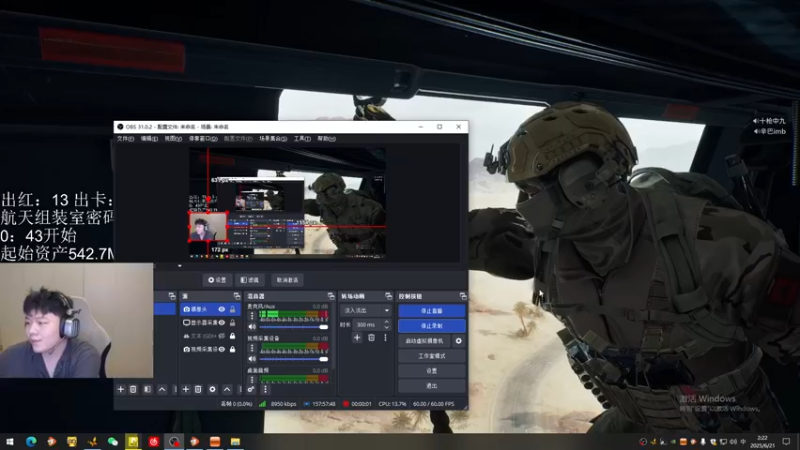
Task: Open the 视图 (View) menu in OBS
Action: click(173, 139)
